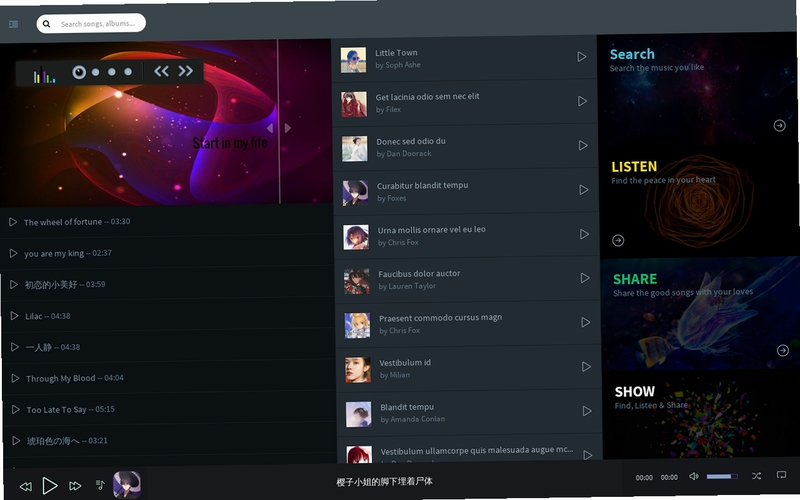Image resolution: width=800 pixels, height=500 pixels.
Task: Play Urna mollis ornare vel eu leo
Action: (x=584, y=234)
